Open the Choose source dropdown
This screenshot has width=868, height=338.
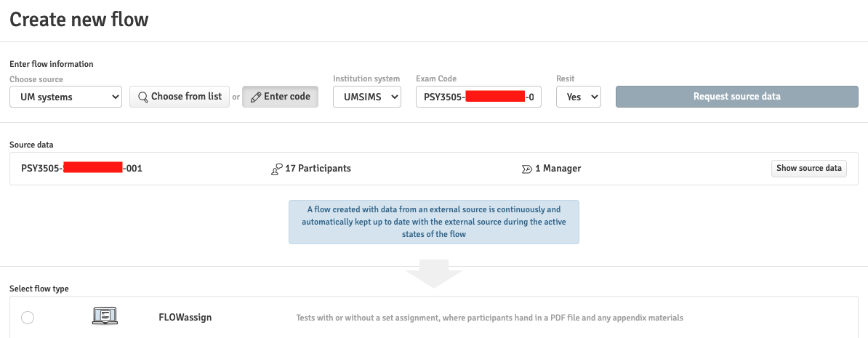(x=65, y=97)
